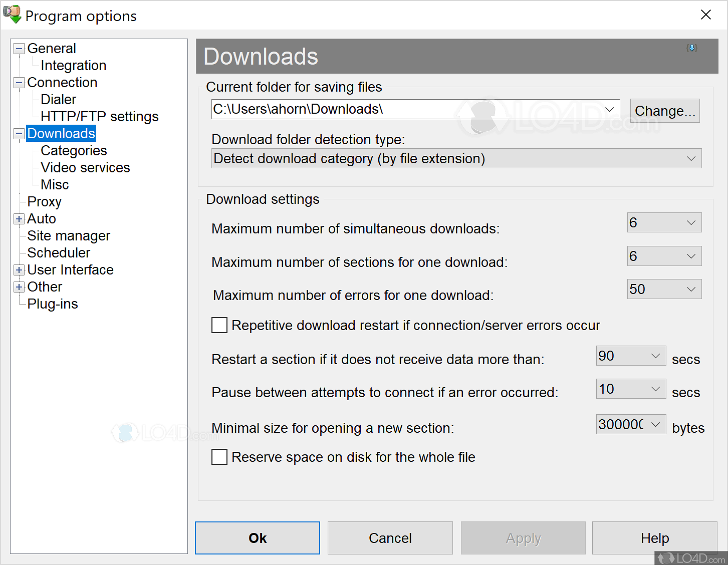Open maximum errors per download dropdown

(x=691, y=289)
